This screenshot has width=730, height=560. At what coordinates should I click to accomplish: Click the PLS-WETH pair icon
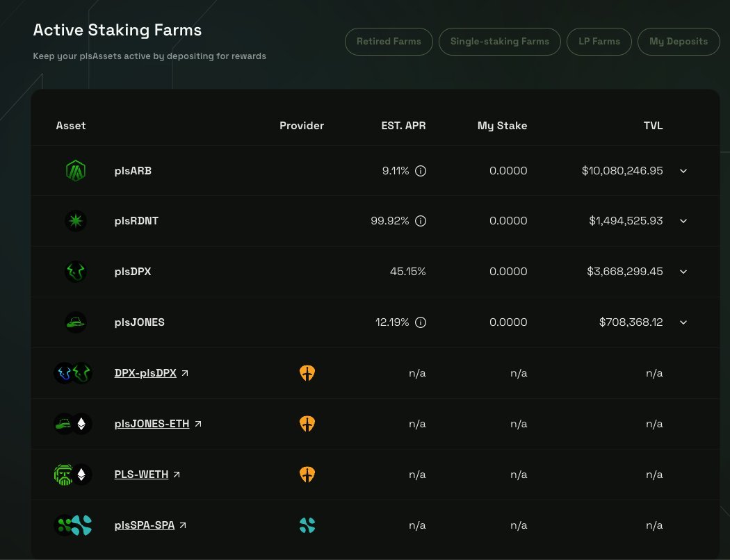pyautogui.click(x=73, y=475)
